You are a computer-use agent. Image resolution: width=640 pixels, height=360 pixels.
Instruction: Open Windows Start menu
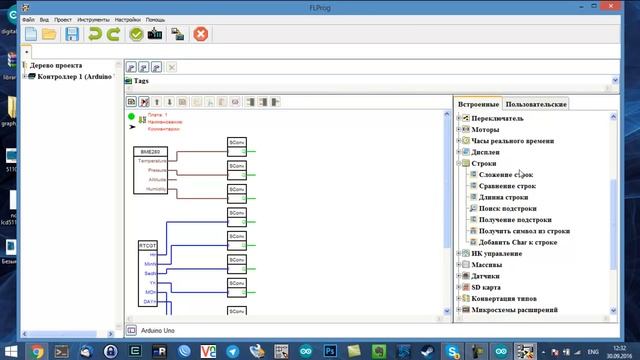(11, 351)
